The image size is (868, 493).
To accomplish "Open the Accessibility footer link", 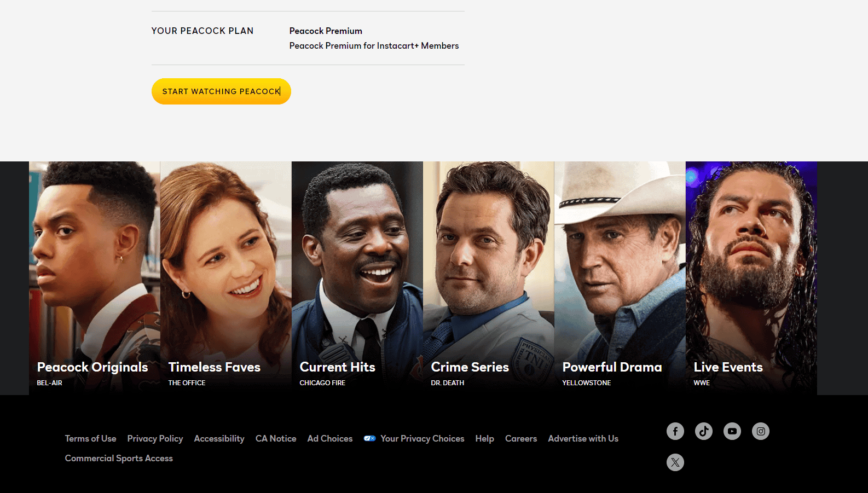I will 219,438.
